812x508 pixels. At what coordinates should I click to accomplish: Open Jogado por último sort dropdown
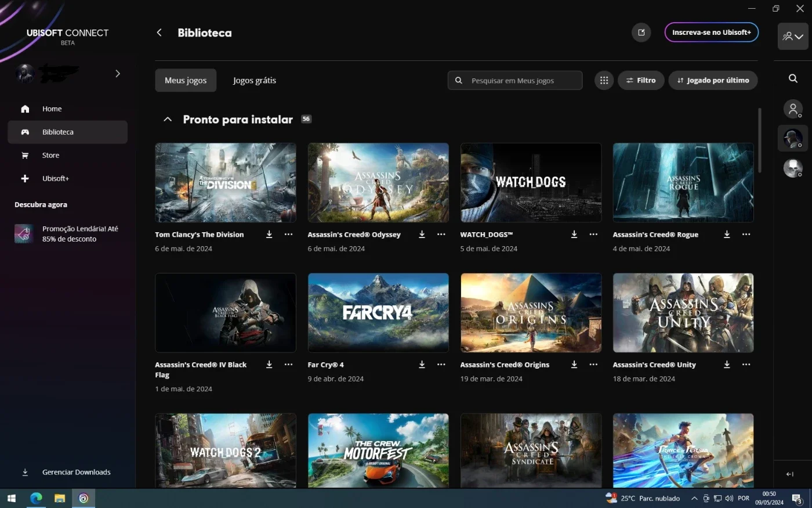[x=713, y=81]
